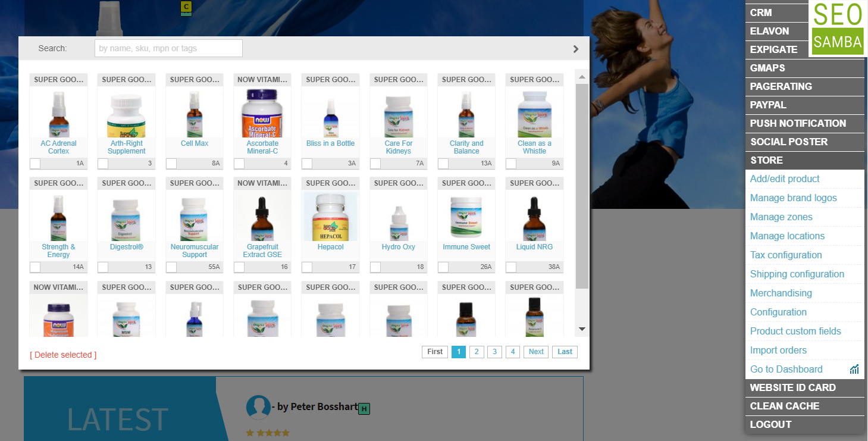Click the current page 1 button
Viewport: 868px width, 441px height.
pyautogui.click(x=459, y=352)
